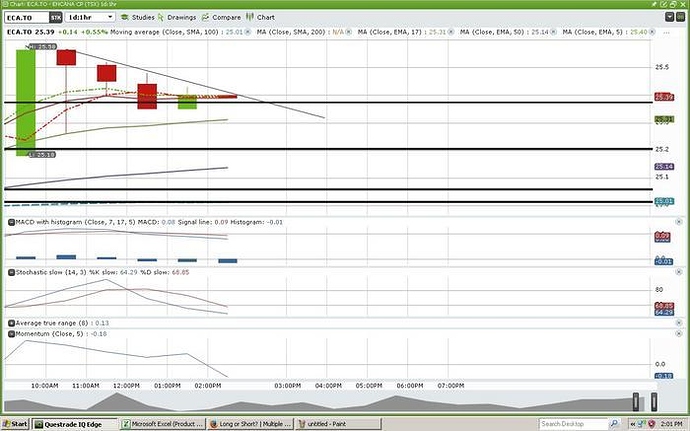Open the Compare menu
The height and width of the screenshot is (431, 690).
pyautogui.click(x=226, y=17)
